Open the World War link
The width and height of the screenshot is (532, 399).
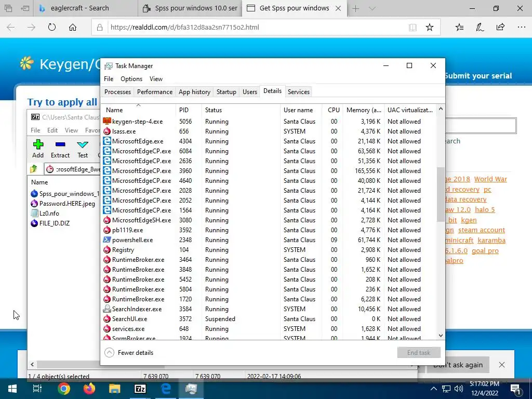click(490, 179)
